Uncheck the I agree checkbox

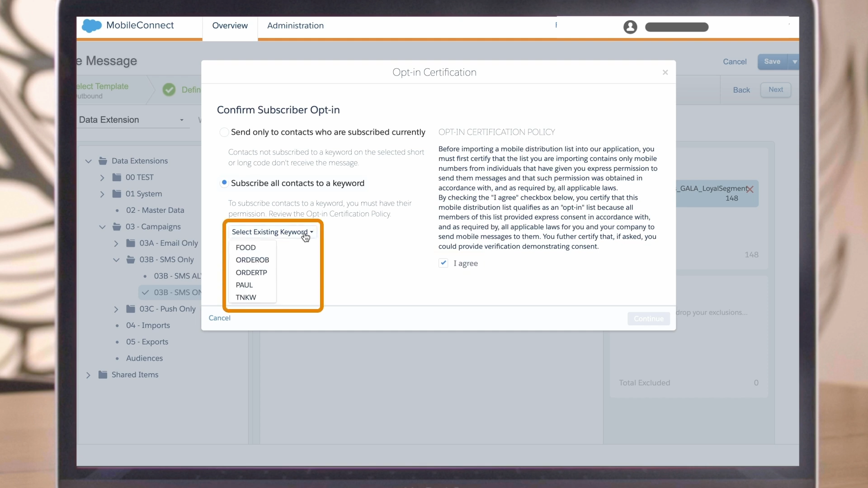point(443,263)
